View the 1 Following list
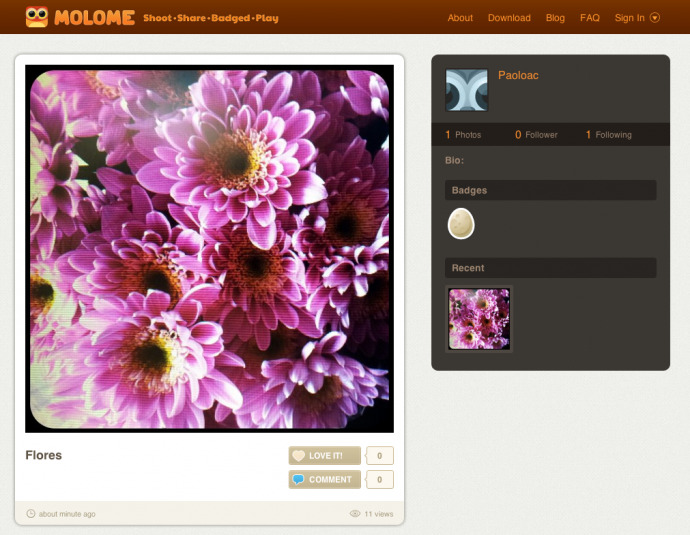Image resolution: width=690 pixels, height=535 pixels. point(608,135)
